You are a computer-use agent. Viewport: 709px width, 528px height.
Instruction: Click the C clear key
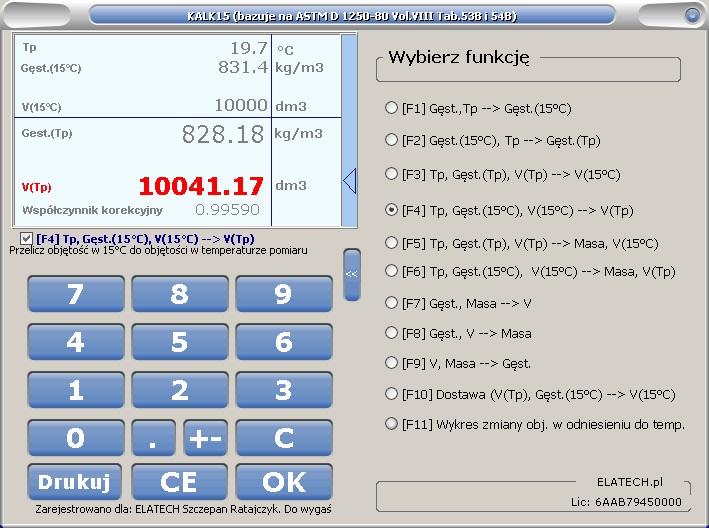(284, 438)
